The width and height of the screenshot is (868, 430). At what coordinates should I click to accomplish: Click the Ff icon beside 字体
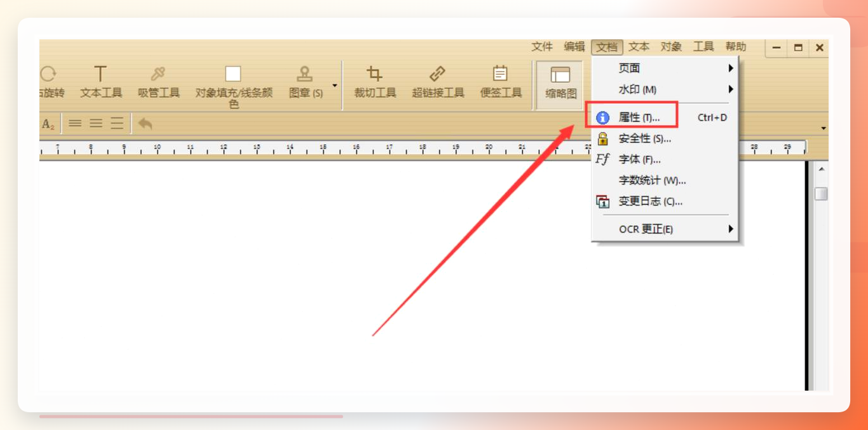coord(602,159)
